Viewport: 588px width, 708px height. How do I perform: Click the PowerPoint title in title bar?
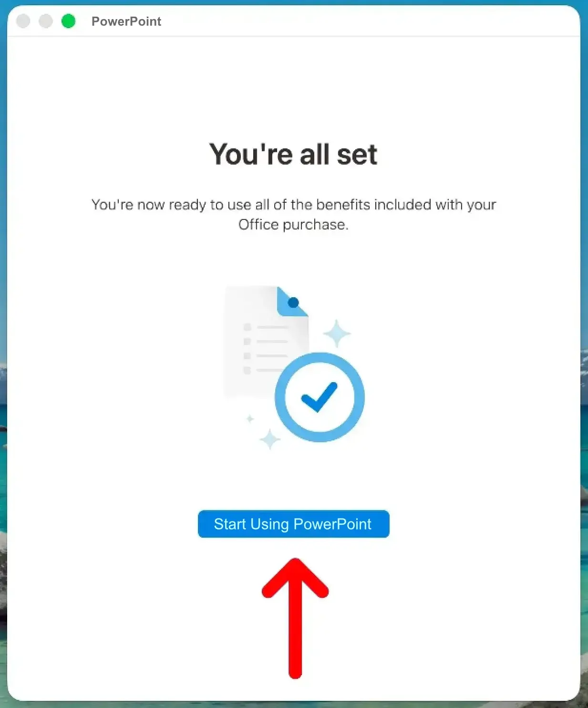coord(126,21)
